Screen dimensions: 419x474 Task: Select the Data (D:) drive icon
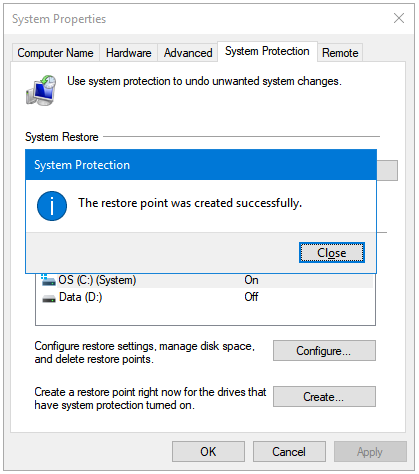[49, 298]
